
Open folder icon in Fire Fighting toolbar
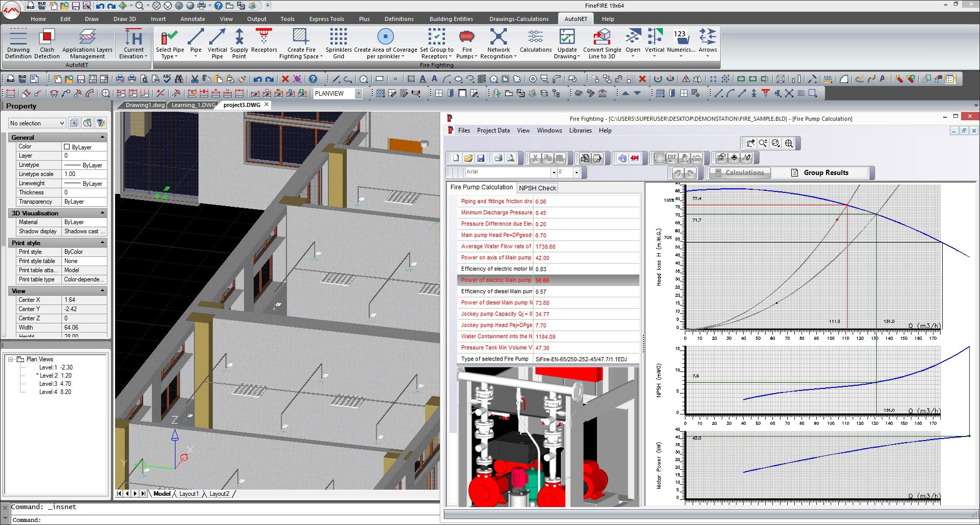tap(468, 158)
